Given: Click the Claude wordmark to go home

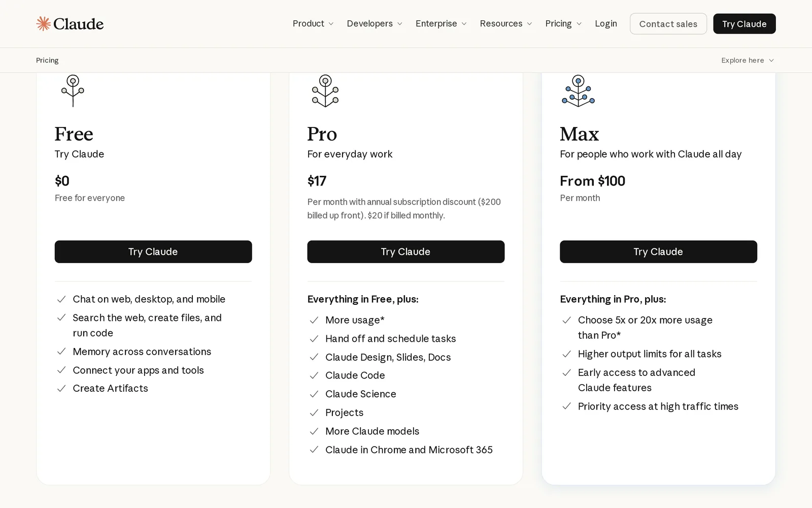Looking at the screenshot, I should pos(78,24).
